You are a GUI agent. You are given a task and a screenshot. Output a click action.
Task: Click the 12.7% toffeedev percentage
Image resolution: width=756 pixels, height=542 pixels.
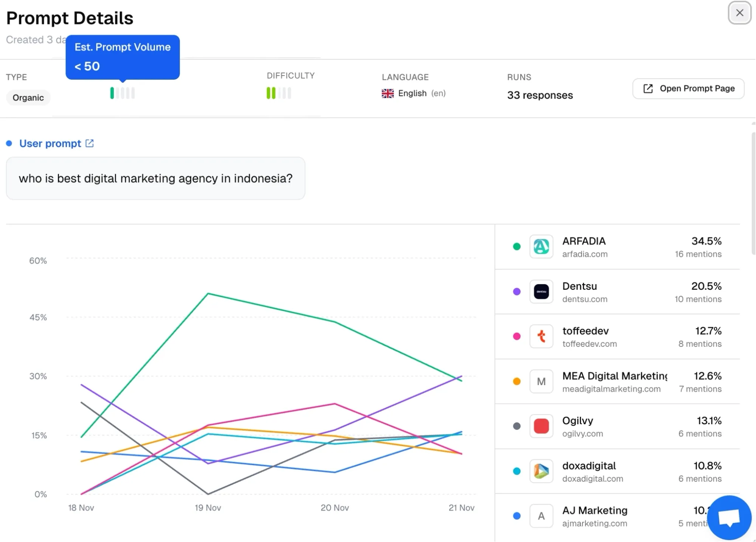click(x=708, y=331)
